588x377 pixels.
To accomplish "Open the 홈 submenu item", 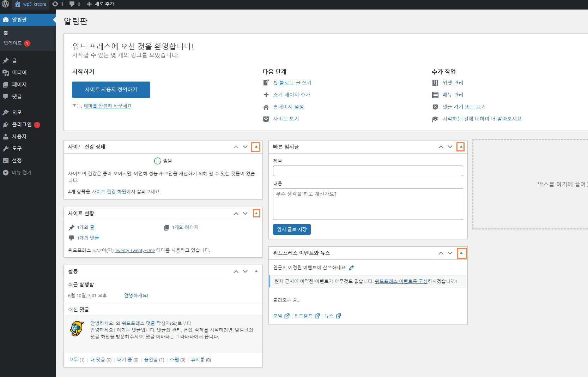I will (6, 33).
